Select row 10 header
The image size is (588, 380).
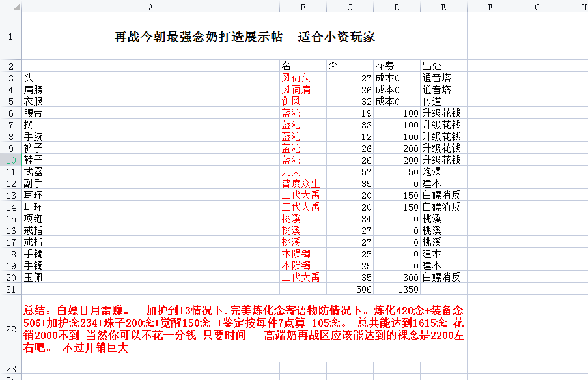(x=10, y=160)
